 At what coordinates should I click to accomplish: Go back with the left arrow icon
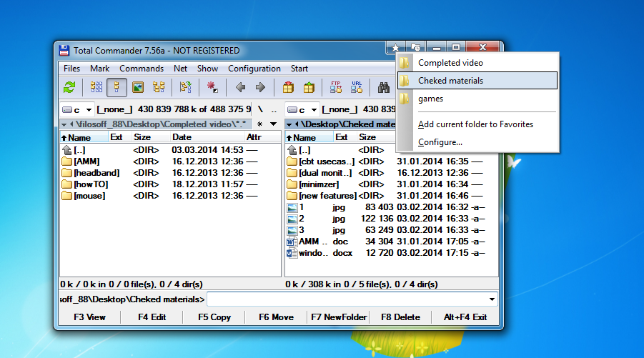coord(240,87)
